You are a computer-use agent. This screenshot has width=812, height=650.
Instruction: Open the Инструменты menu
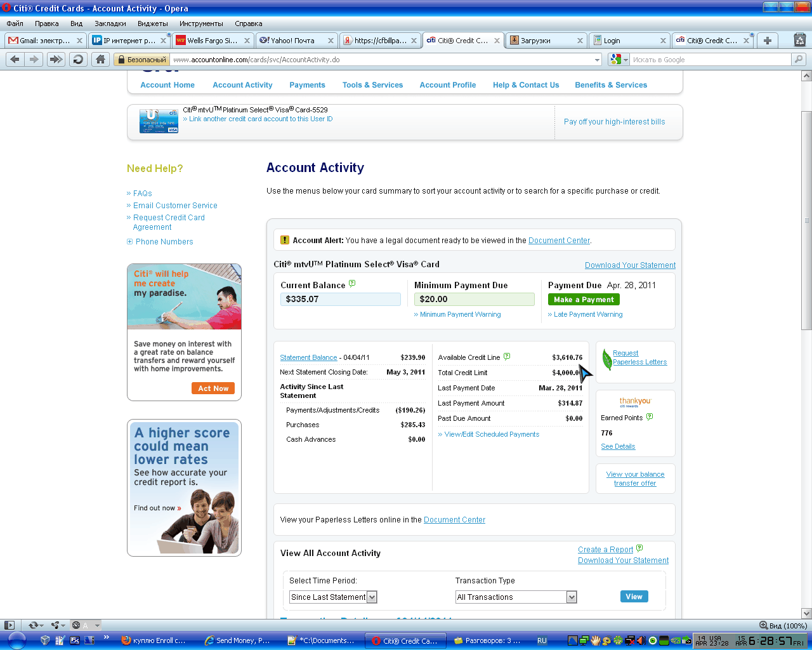pos(201,23)
